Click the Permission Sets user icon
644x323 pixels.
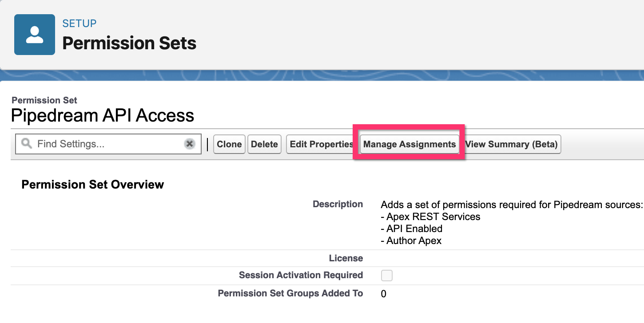pos(35,35)
